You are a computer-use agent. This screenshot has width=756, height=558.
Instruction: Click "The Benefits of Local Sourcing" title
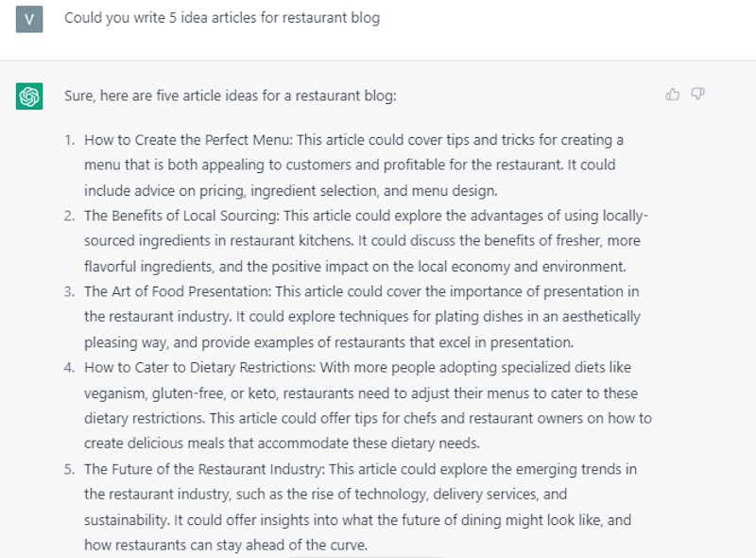click(x=180, y=216)
